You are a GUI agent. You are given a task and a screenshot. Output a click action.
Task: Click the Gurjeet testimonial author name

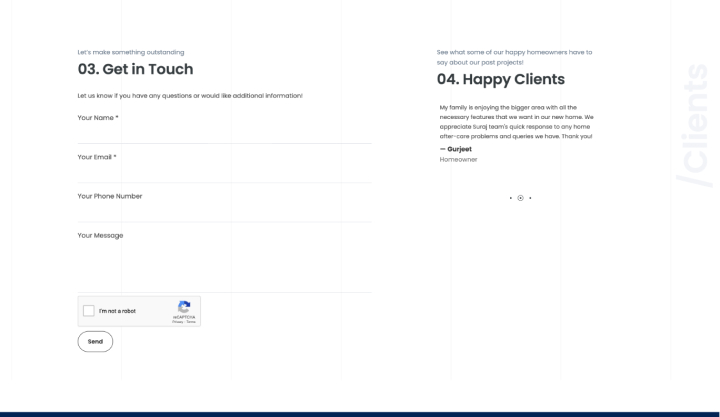[458, 149]
